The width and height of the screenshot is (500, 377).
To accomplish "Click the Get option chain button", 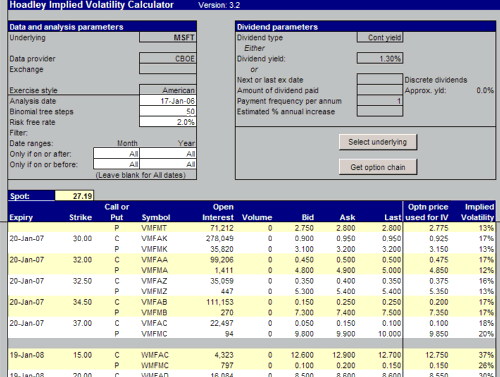I will (378, 167).
